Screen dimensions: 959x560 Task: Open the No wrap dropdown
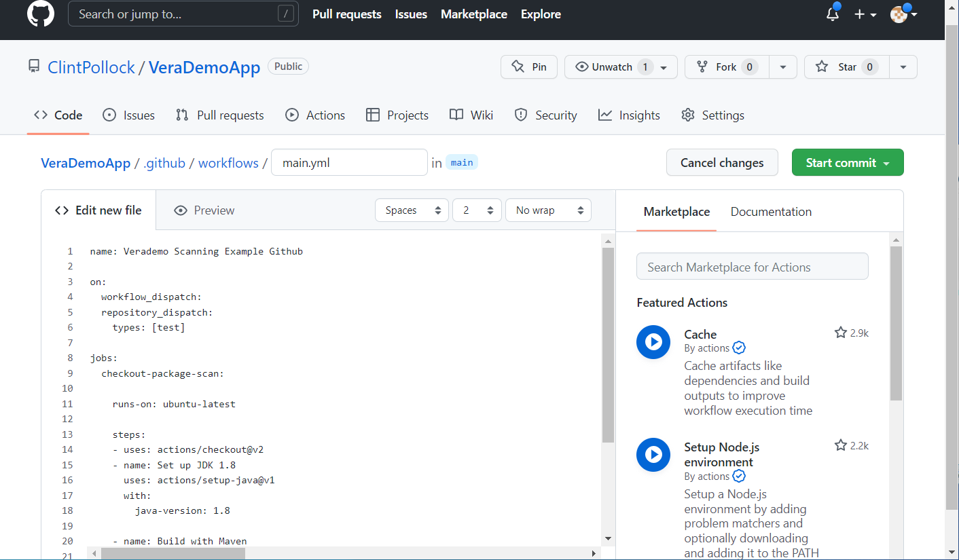tap(548, 210)
